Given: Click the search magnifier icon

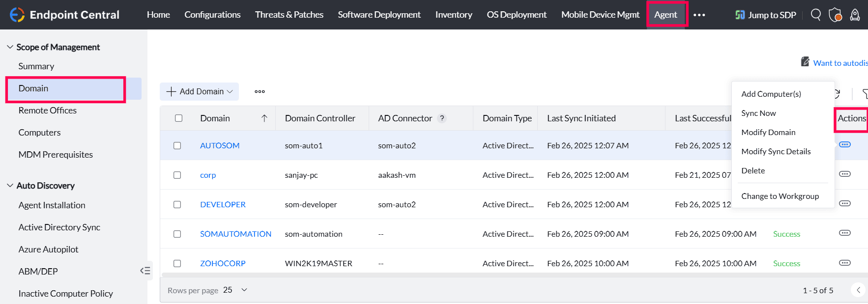Looking at the screenshot, I should (816, 15).
